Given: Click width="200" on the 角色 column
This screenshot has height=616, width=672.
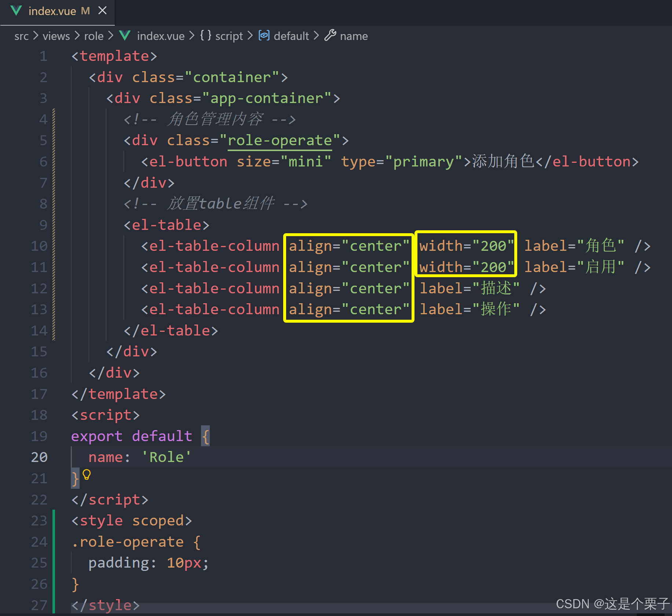Looking at the screenshot, I should (467, 246).
